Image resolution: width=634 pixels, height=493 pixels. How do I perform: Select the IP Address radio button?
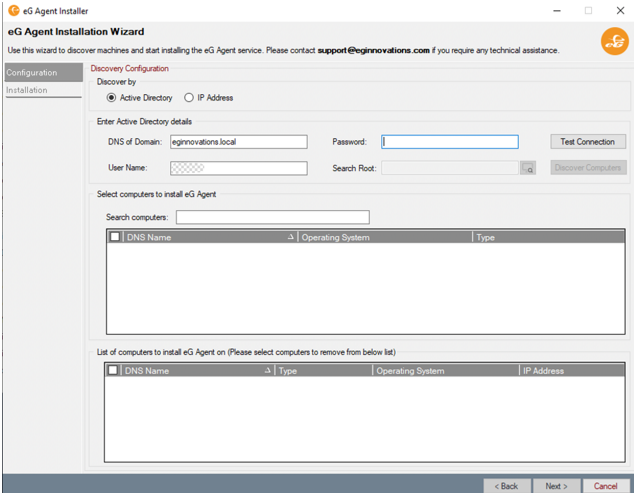188,98
